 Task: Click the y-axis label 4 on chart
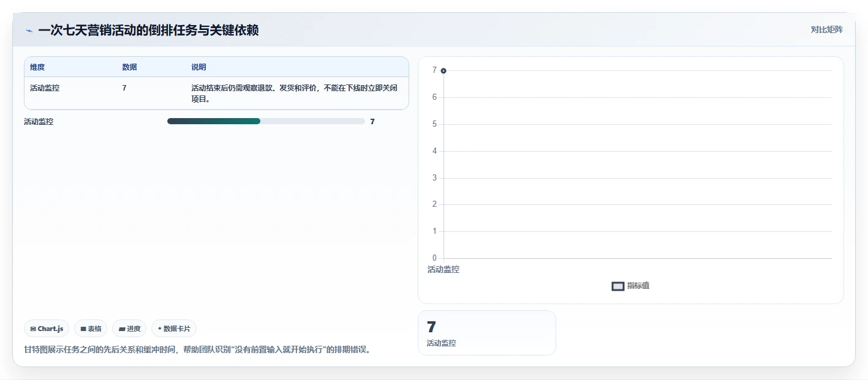pyautogui.click(x=434, y=151)
